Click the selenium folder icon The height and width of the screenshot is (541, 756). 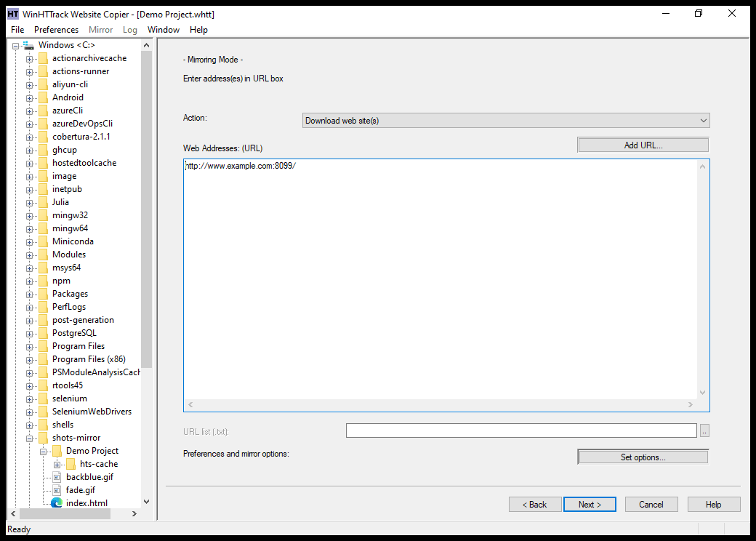(x=44, y=398)
